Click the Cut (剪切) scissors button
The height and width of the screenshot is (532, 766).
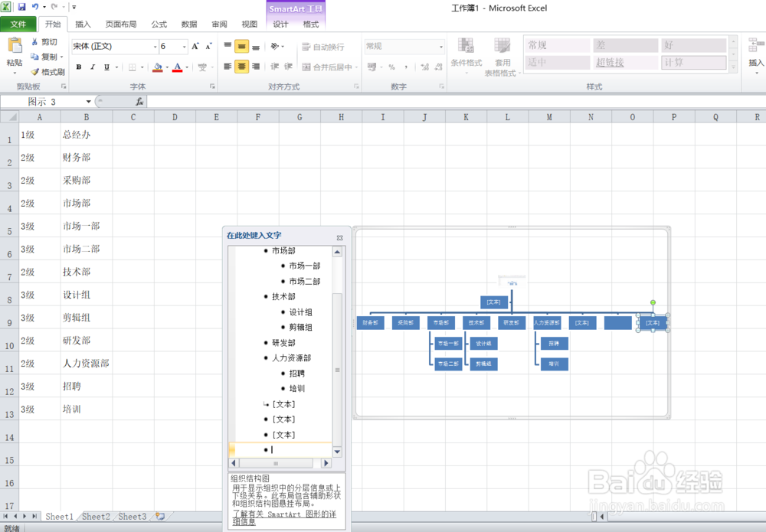44,42
